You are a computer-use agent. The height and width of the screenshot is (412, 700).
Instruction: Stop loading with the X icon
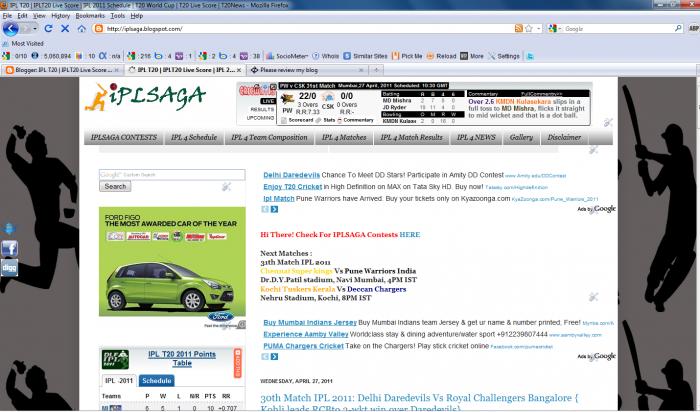pyautogui.click(x=65, y=29)
